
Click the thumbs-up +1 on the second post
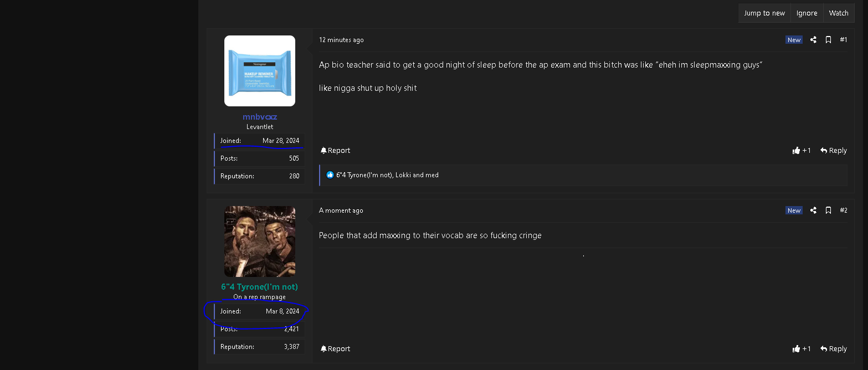click(802, 349)
